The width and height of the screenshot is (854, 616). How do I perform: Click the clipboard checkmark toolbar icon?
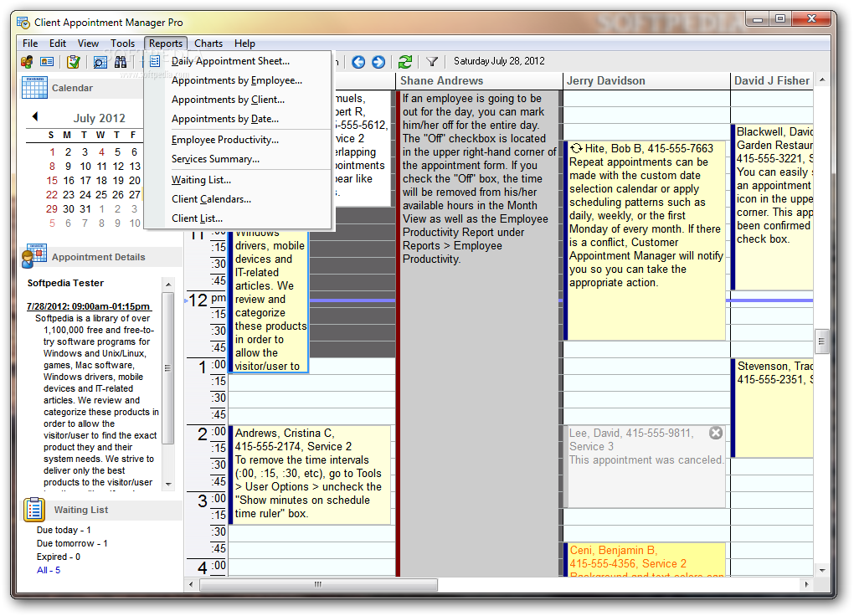[x=74, y=62]
